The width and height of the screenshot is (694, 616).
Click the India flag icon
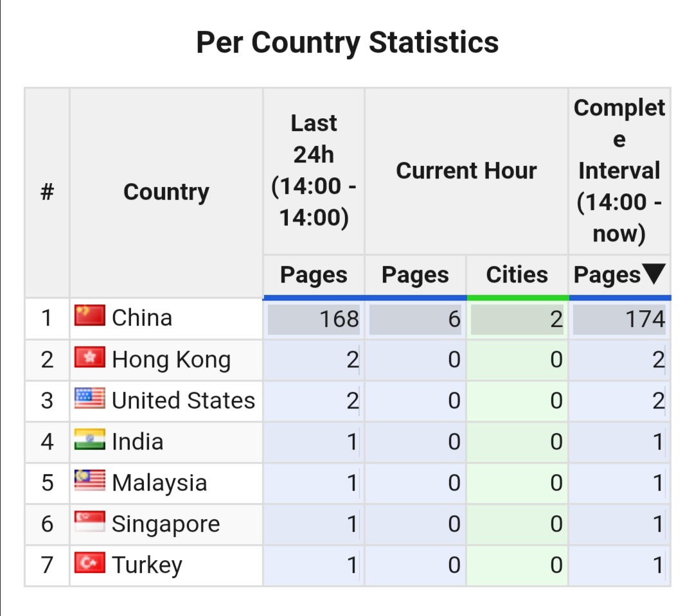click(x=90, y=439)
